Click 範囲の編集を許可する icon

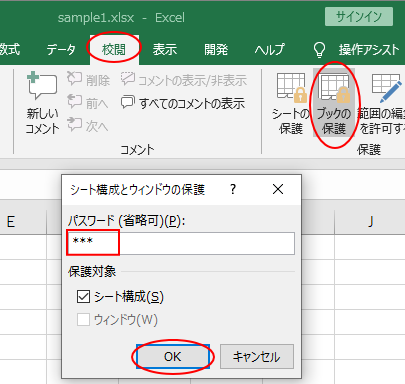pos(381,103)
